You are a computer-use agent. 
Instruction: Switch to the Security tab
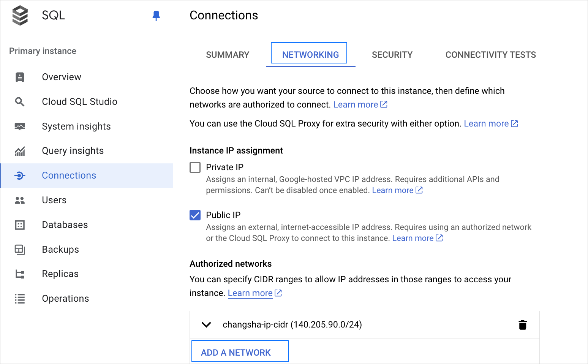coord(392,55)
